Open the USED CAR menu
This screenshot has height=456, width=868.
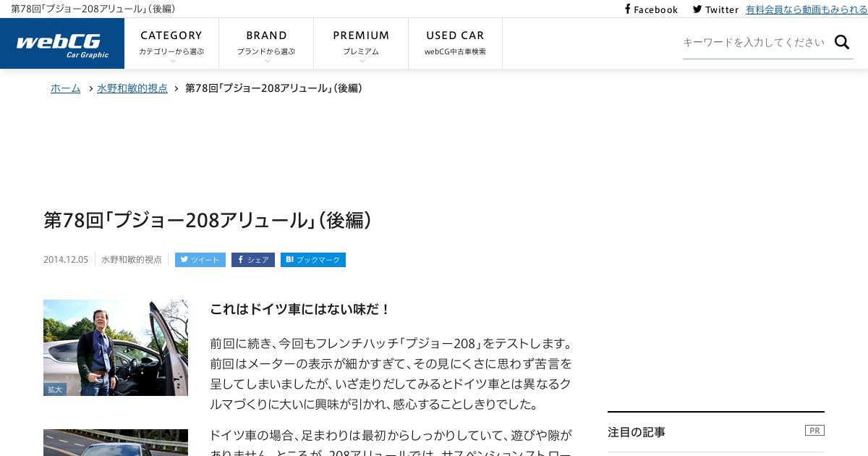(x=455, y=43)
